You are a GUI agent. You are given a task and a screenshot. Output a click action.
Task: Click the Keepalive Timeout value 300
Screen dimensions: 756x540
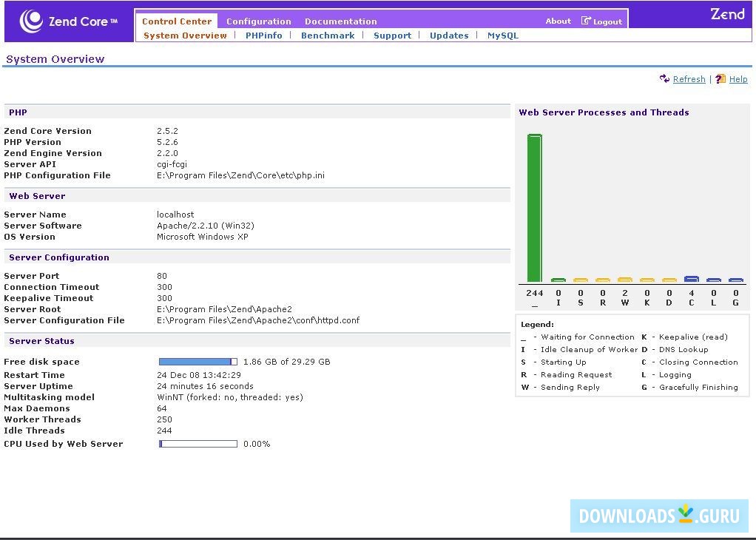tap(164, 298)
